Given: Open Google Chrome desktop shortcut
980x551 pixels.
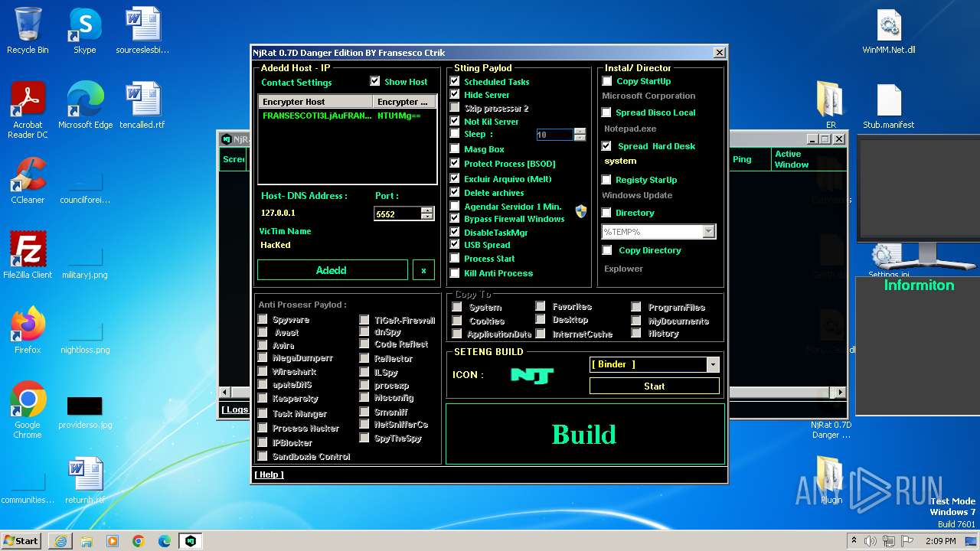Looking at the screenshot, I should 28,410.
